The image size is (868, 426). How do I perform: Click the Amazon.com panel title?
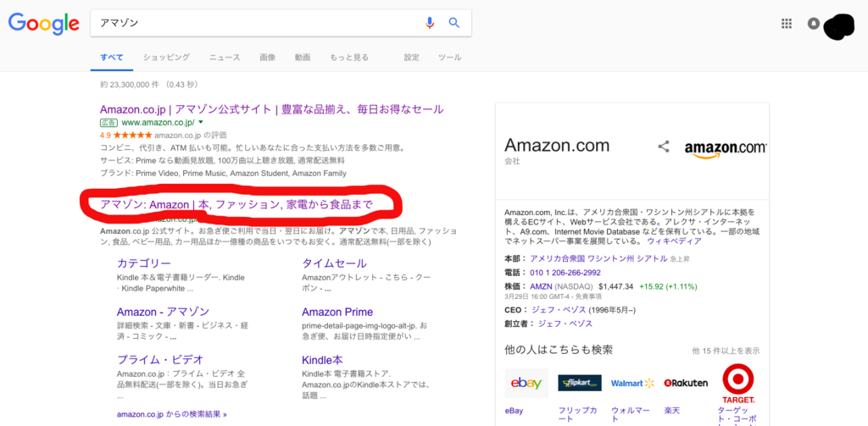coord(557,145)
